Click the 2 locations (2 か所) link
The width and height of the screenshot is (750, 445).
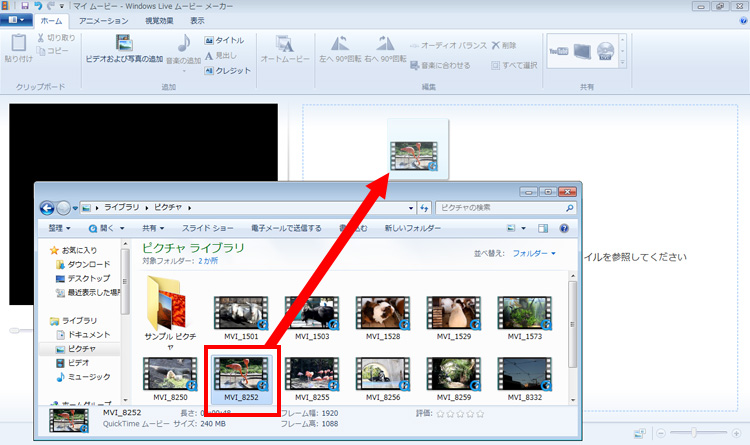(208, 261)
